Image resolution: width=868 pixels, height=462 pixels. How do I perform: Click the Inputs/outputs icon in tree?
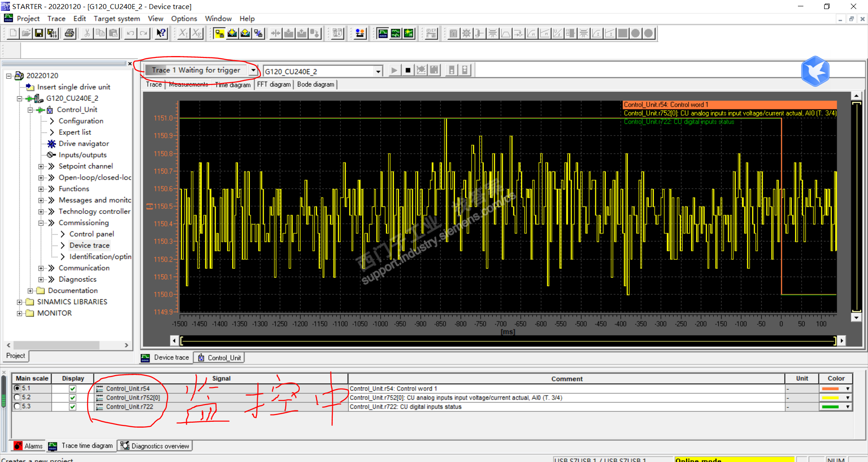[52, 155]
